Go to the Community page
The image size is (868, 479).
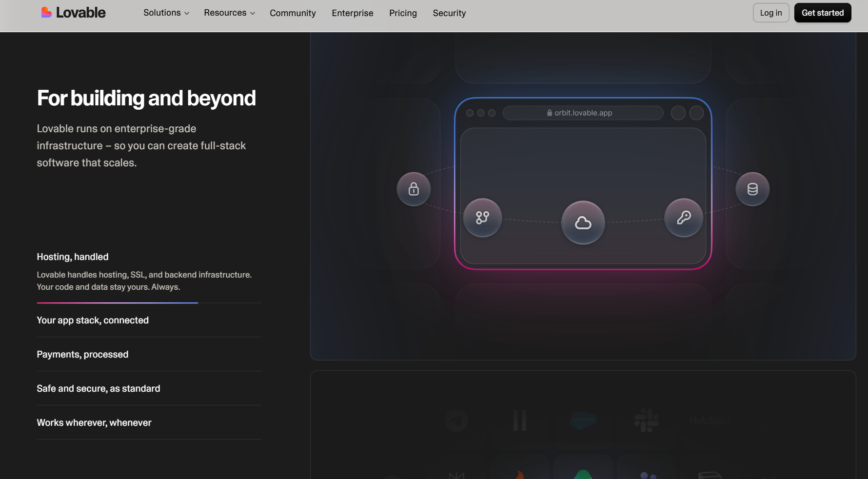click(293, 13)
